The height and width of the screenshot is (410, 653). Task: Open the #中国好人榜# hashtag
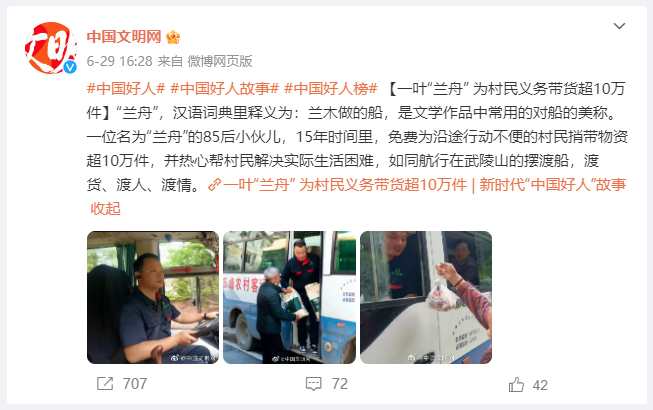tap(331, 89)
